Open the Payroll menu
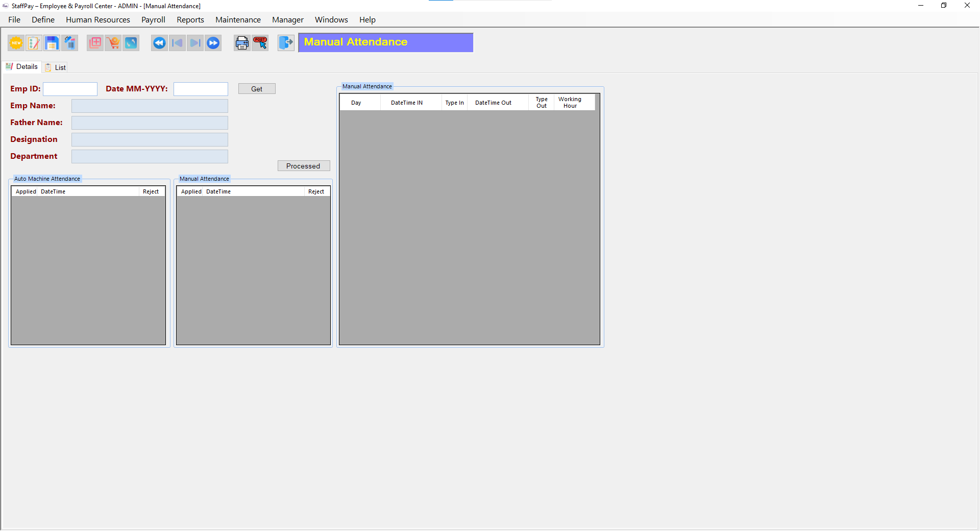Viewport: 980px width, 531px height. [x=153, y=20]
